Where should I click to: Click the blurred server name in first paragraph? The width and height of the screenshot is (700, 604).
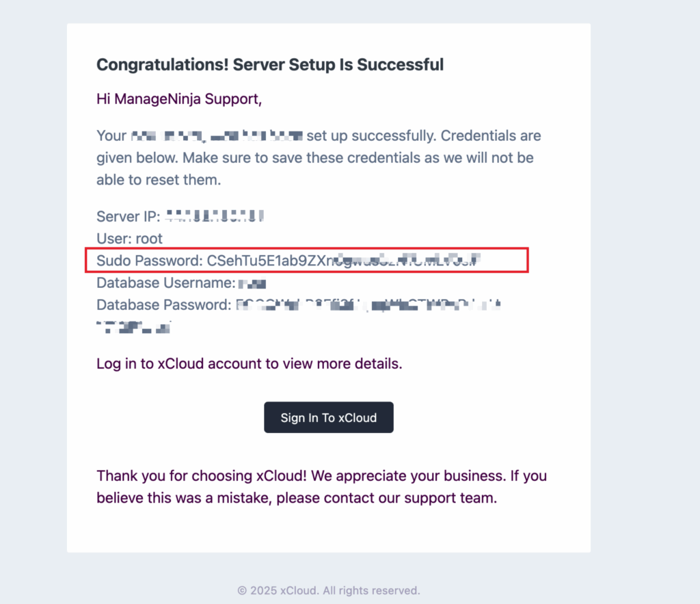[217, 136]
